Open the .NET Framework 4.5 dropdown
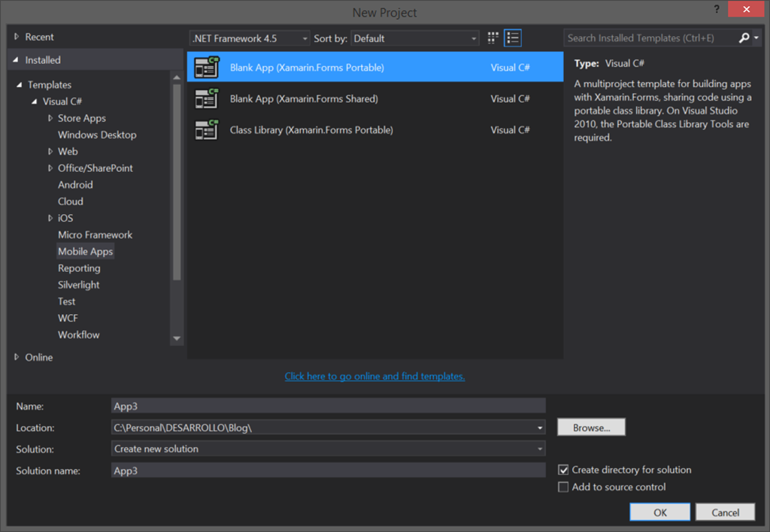Viewport: 770px width, 532px height. (250, 38)
